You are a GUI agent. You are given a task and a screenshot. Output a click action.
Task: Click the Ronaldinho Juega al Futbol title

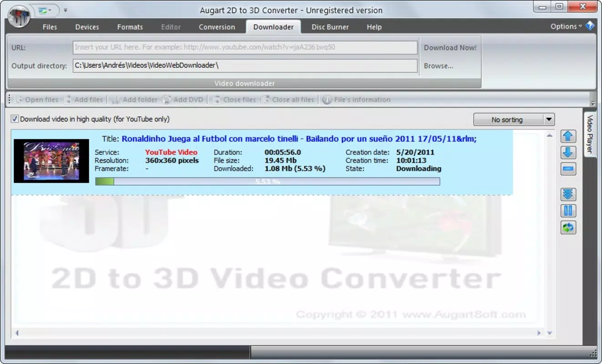tap(299, 139)
